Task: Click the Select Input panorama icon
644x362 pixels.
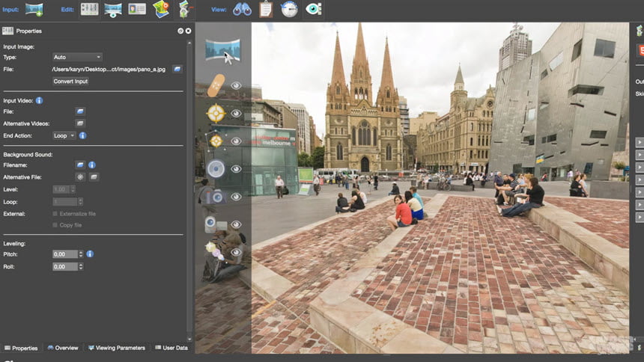Action: pos(34,9)
